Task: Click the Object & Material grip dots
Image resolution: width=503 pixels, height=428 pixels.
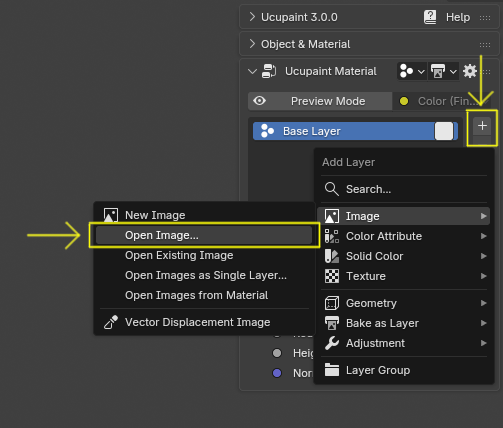Action: [485, 45]
